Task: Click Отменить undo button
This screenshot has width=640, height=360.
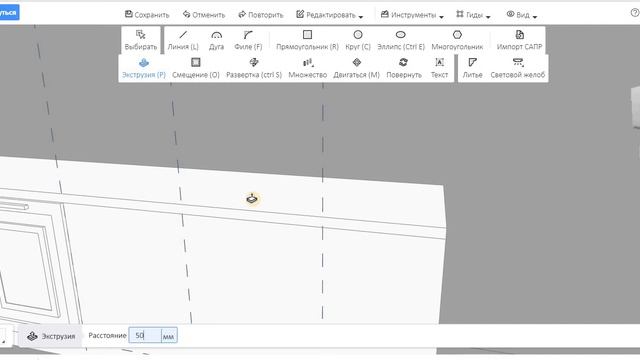Action: point(204,15)
